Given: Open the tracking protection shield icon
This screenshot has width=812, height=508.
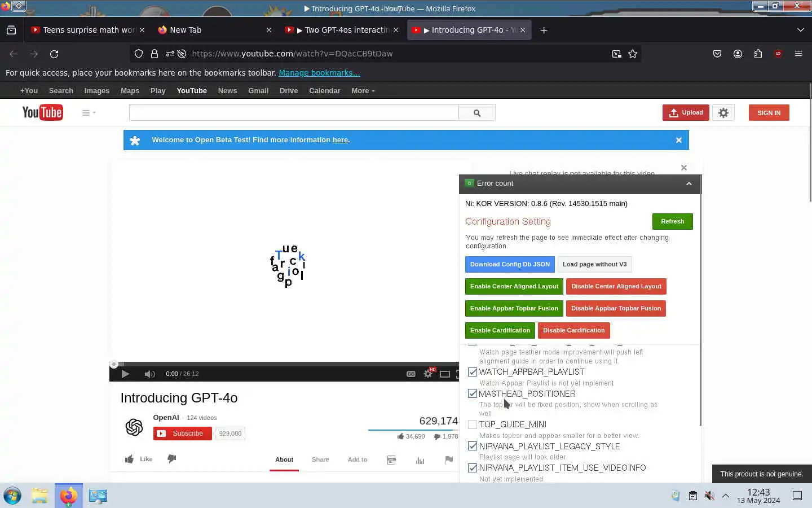Looking at the screenshot, I should pyautogui.click(x=139, y=54).
